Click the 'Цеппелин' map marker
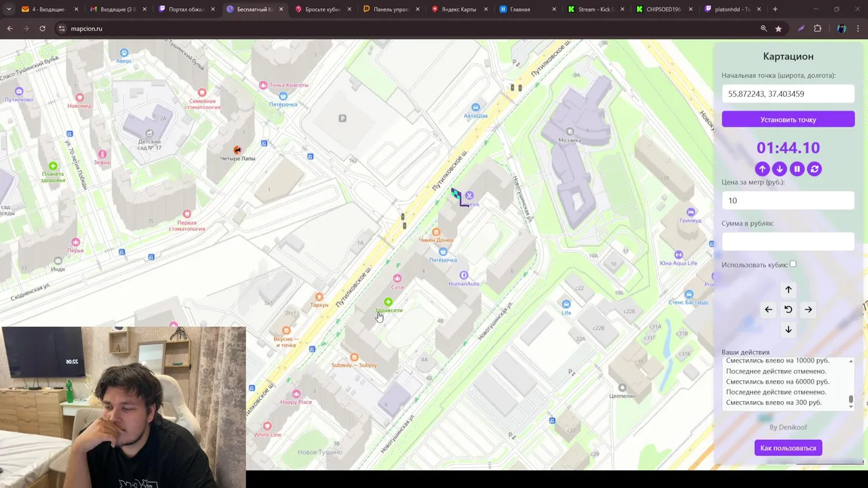 [x=622, y=388]
